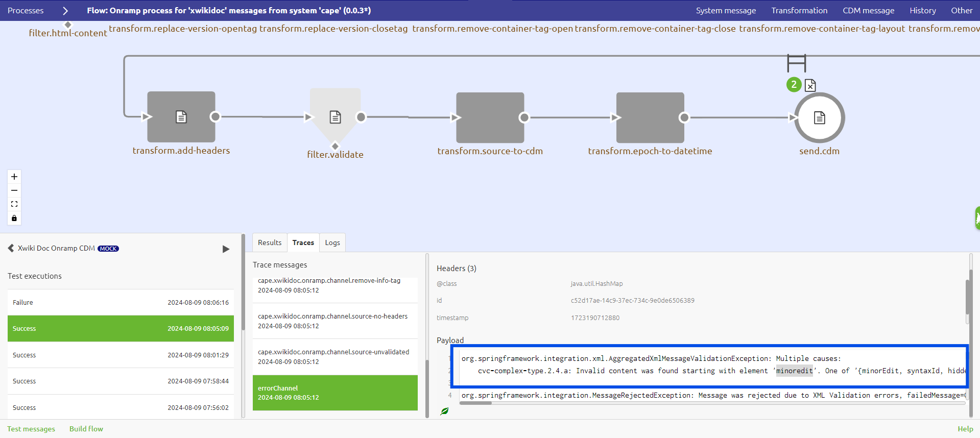Click the headers panel vertical scrollbar
The image size is (980, 438).
coord(968,297)
